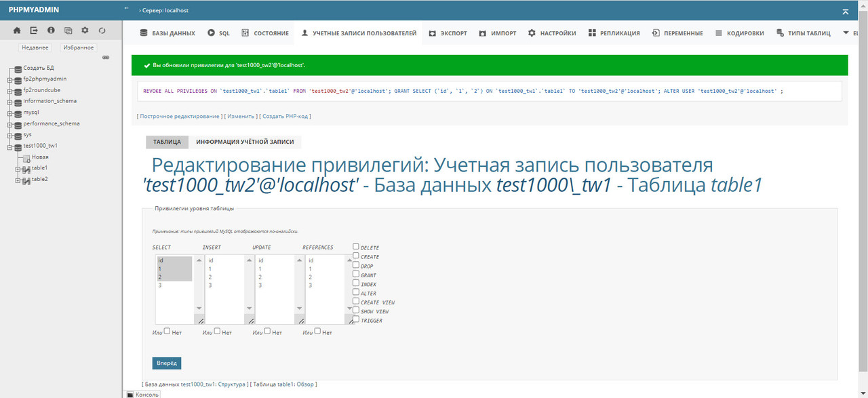The height and width of the screenshot is (398, 868).
Task: Open navigation panel settings gear icon
Action: 85,31
